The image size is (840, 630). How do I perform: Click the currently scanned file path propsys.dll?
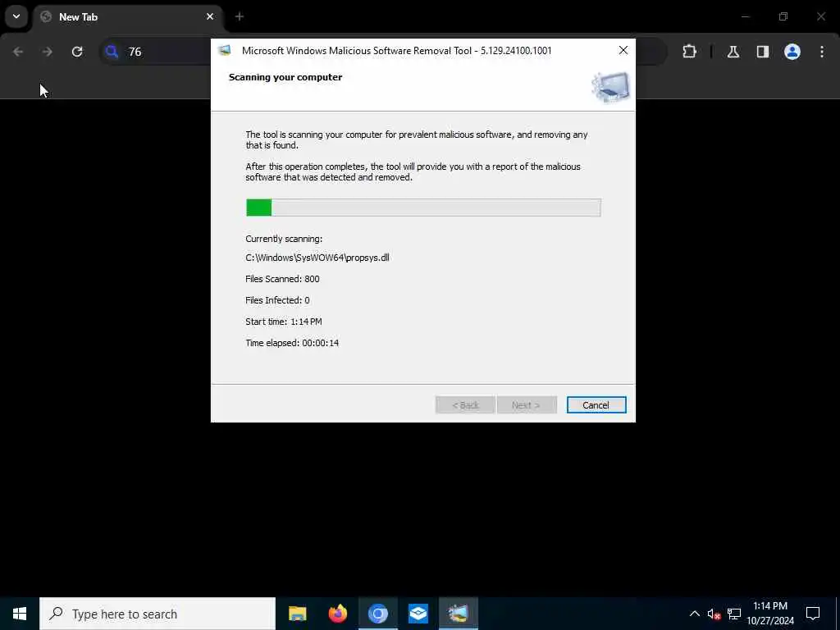pyautogui.click(x=317, y=258)
